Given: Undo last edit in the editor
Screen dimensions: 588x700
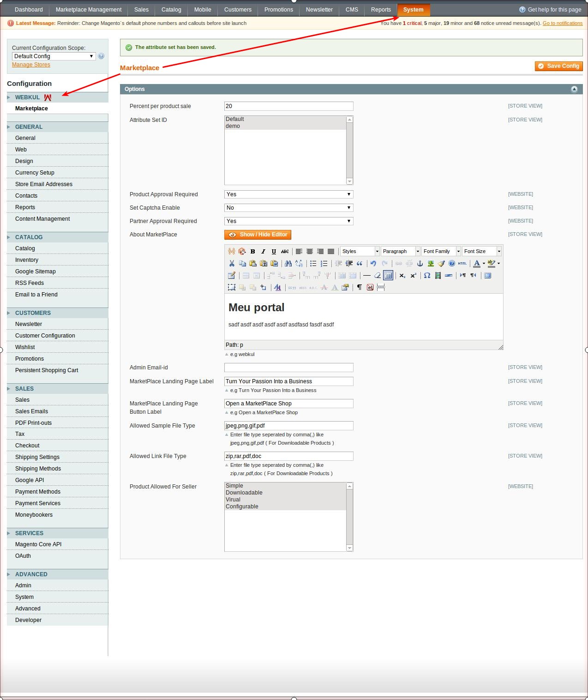Looking at the screenshot, I should click(x=373, y=263).
